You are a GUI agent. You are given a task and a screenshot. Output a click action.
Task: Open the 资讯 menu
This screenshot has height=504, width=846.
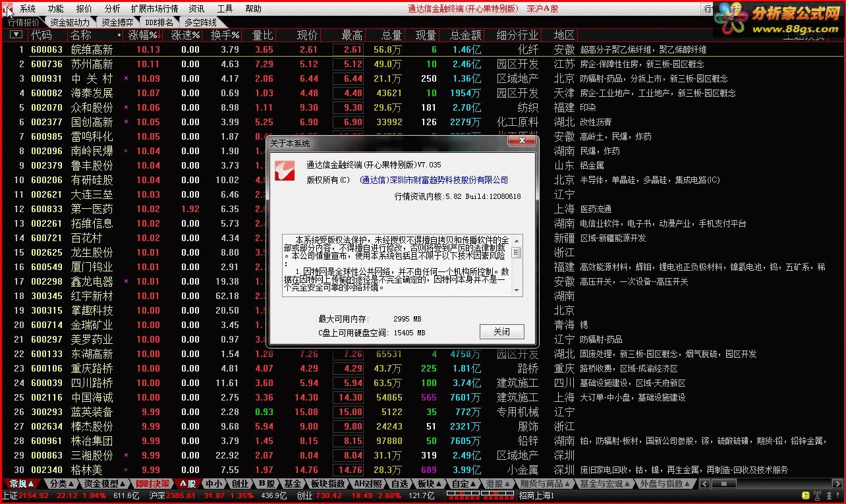tap(196, 9)
